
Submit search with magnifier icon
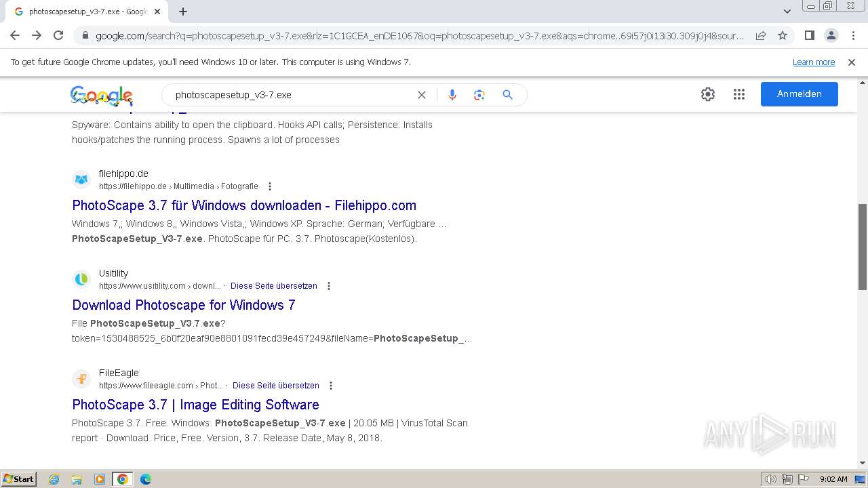(x=507, y=95)
